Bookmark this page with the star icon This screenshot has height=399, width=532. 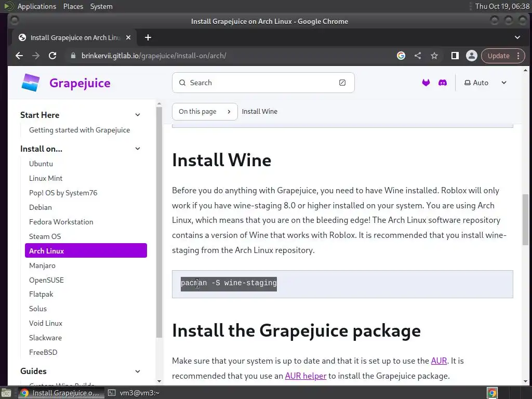[x=434, y=56]
